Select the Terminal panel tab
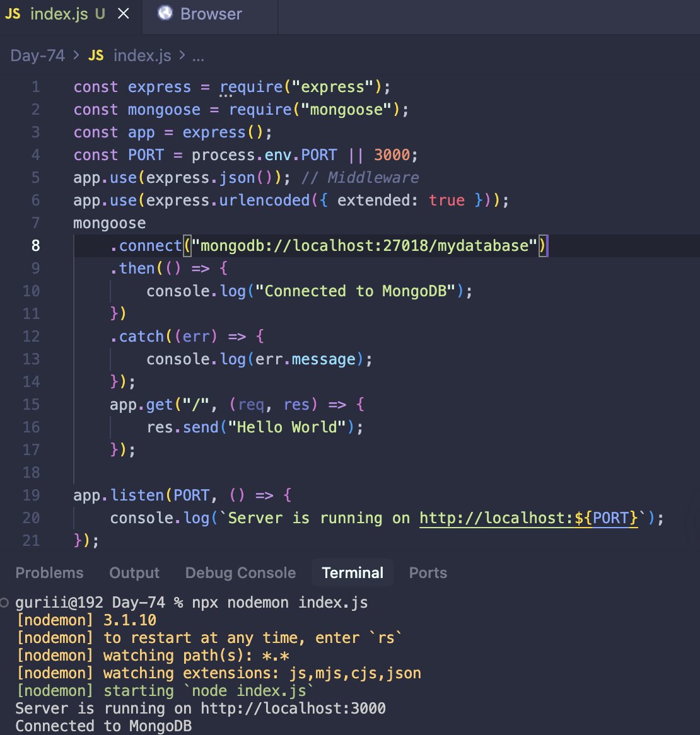This screenshot has height=735, width=700. point(353,573)
